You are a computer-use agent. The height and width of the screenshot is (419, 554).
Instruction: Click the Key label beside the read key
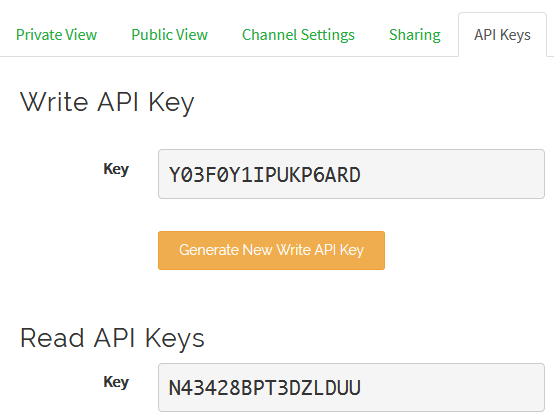click(x=116, y=382)
